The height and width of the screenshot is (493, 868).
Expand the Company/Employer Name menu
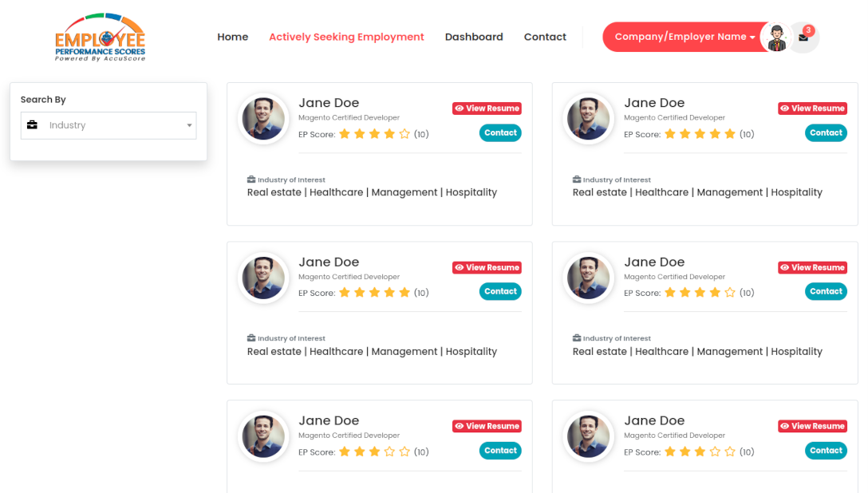[x=685, y=37]
